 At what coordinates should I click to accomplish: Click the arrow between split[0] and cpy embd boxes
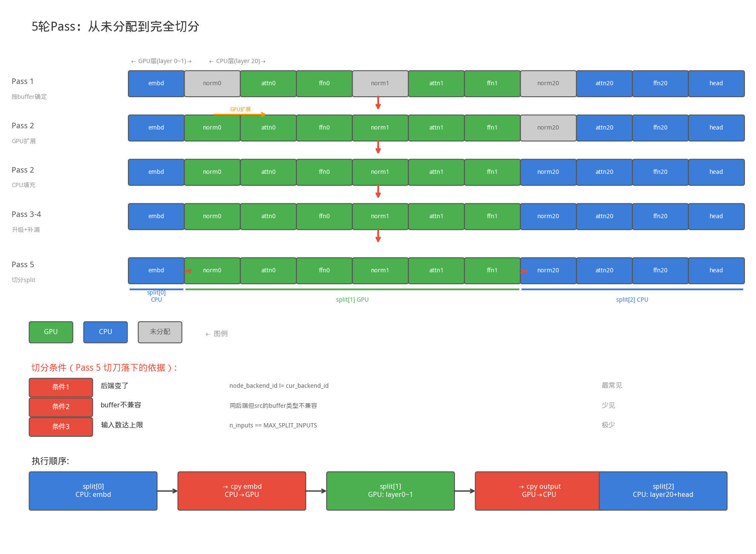(167, 491)
